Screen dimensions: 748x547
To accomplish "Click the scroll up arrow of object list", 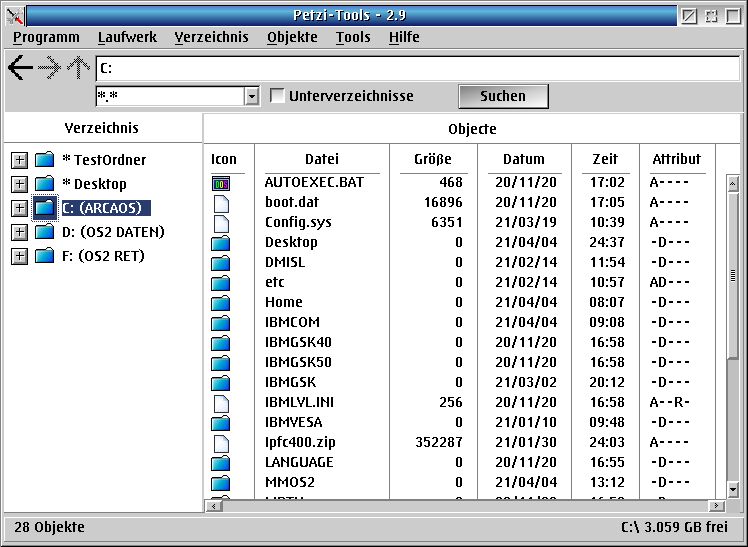I will tap(733, 184).
